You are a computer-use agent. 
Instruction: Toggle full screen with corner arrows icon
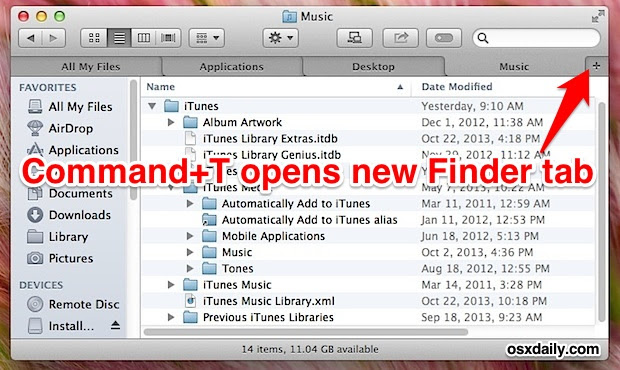tap(597, 17)
